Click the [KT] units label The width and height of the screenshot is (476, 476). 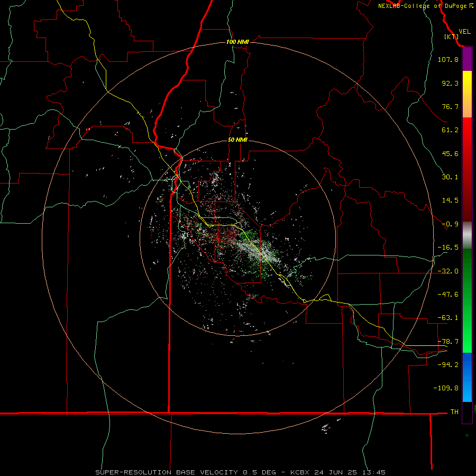[451, 36]
